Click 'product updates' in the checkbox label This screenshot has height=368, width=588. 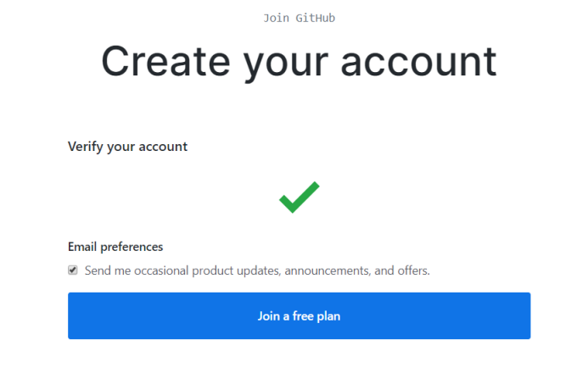click(x=236, y=270)
